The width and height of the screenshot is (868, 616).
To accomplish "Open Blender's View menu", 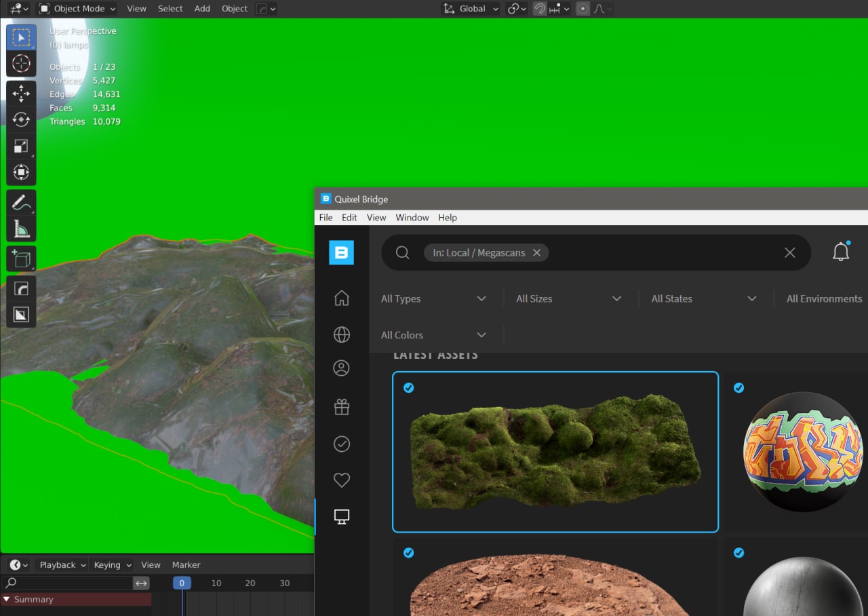I will 136,9.
